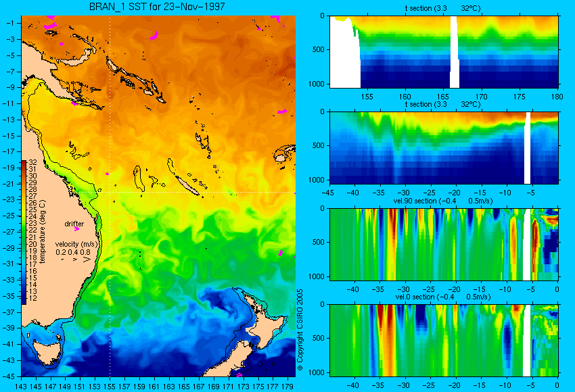Click the 1000 depth label on top section
This screenshot has width=575, height=392.
(317, 84)
